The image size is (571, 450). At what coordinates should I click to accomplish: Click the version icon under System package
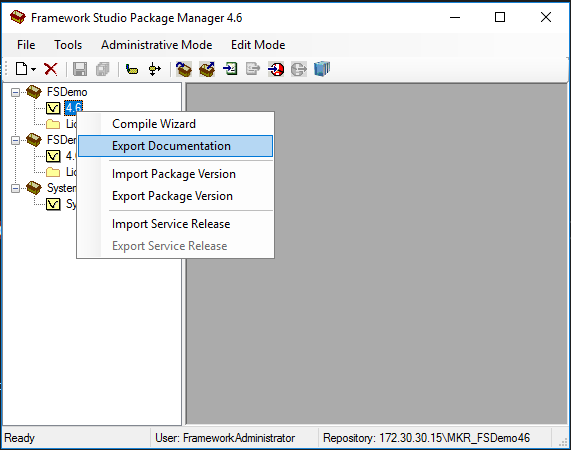[53, 204]
